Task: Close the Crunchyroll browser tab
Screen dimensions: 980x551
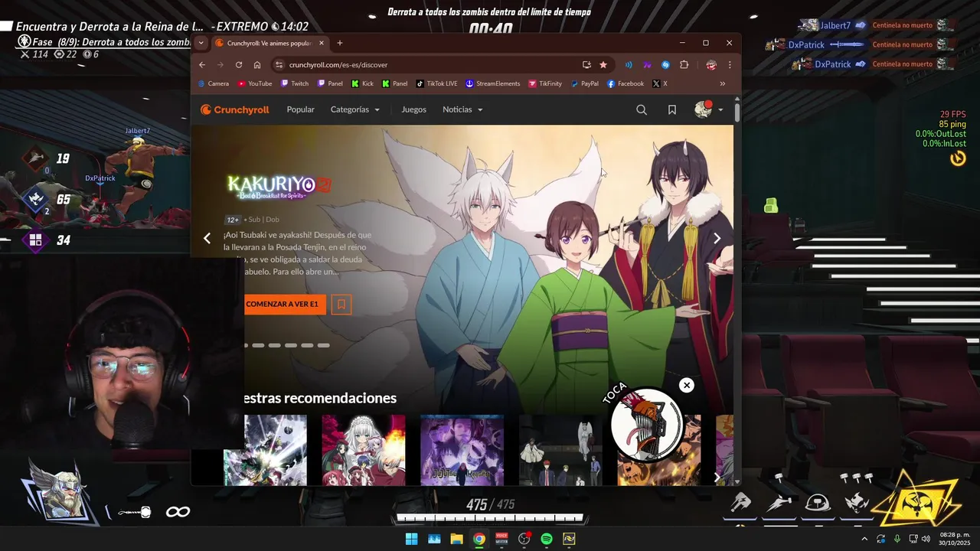Action: (322, 43)
